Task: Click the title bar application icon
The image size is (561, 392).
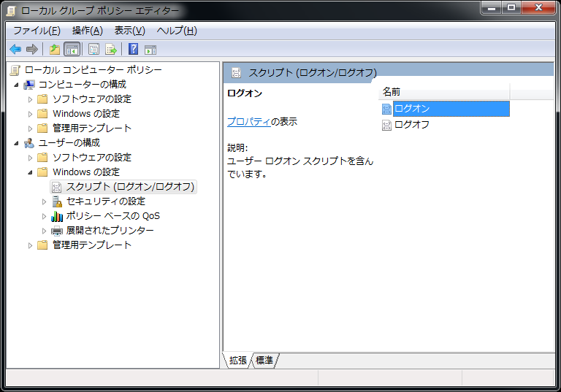Action: (x=11, y=11)
